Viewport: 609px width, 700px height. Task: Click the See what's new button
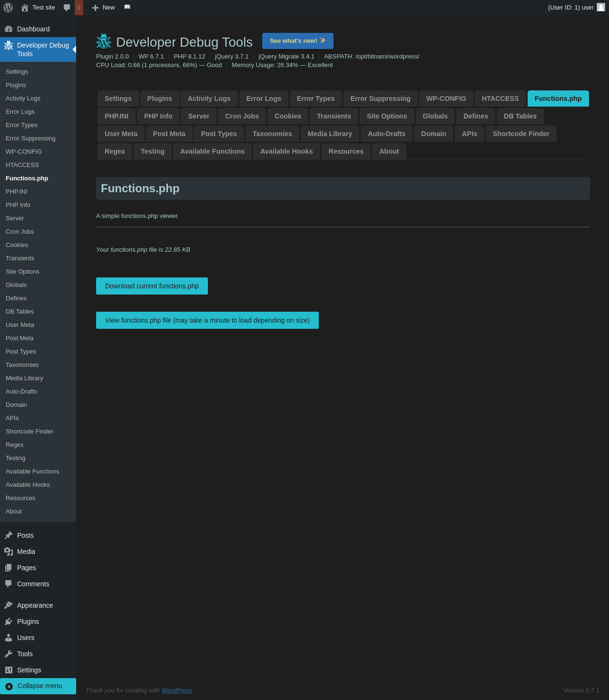pyautogui.click(x=297, y=41)
